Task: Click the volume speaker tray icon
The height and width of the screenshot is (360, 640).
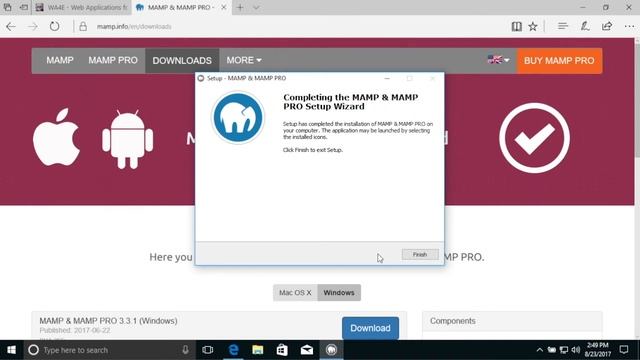Action: click(576, 350)
